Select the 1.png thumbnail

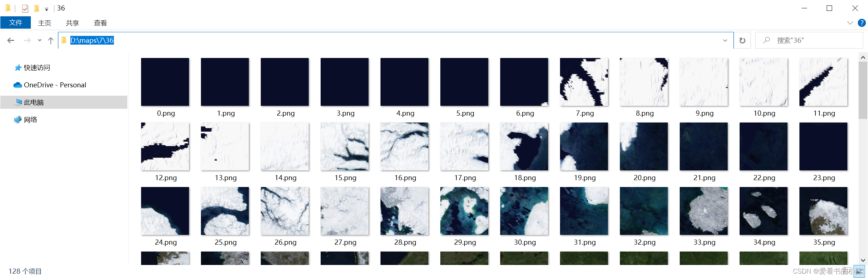point(225,82)
